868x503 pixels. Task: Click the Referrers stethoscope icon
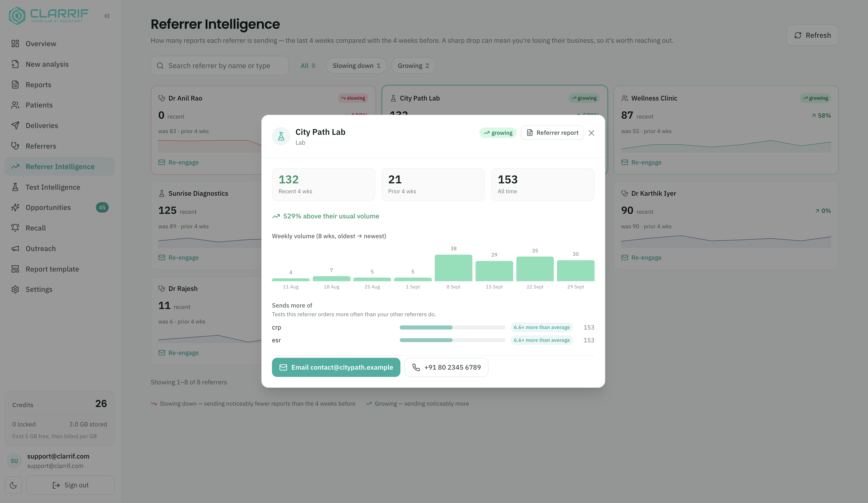pyautogui.click(x=15, y=146)
